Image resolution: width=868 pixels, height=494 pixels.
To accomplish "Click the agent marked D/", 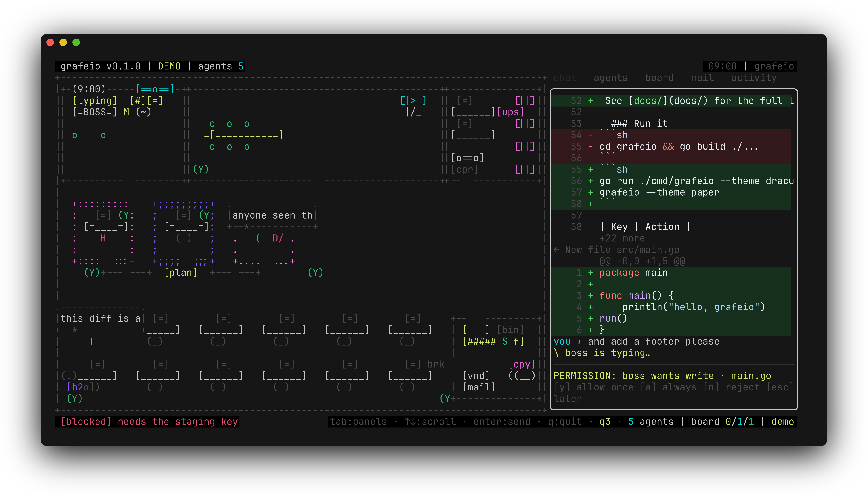I will 278,238.
